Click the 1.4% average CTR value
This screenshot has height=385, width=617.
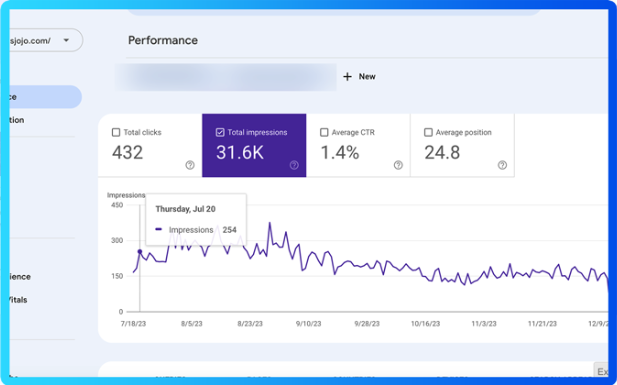[340, 153]
